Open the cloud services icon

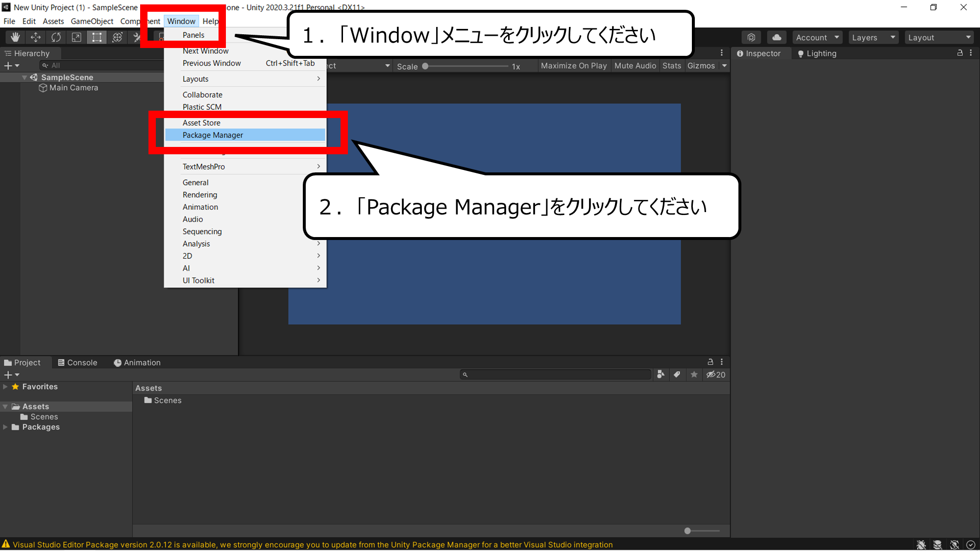coord(777,37)
